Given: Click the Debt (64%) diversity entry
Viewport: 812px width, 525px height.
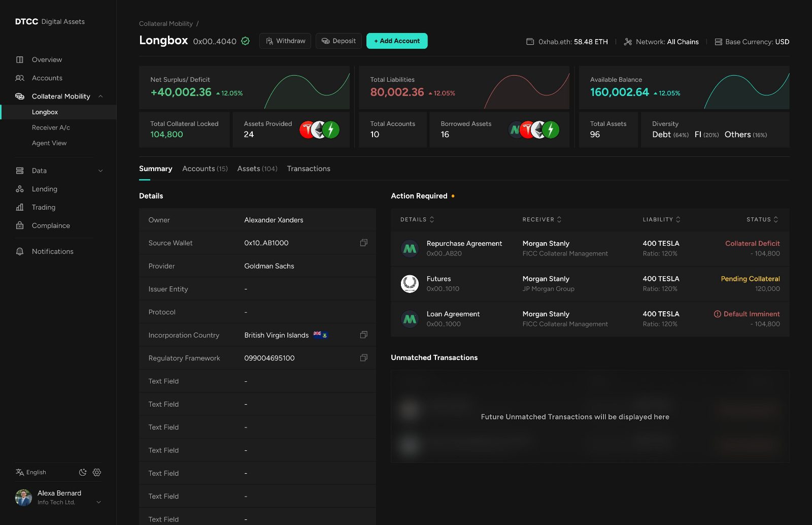Looking at the screenshot, I should [x=670, y=135].
